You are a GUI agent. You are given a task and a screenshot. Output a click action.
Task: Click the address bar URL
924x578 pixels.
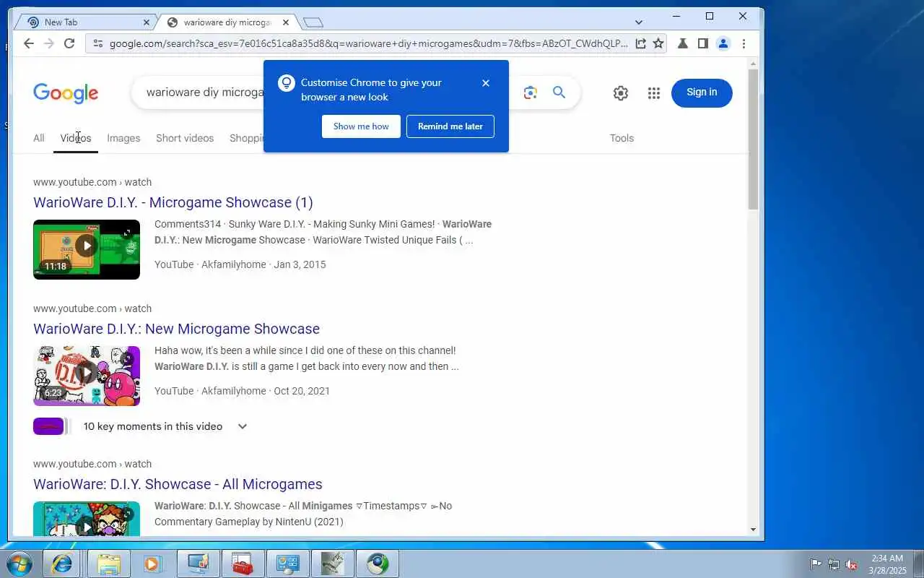(368, 43)
